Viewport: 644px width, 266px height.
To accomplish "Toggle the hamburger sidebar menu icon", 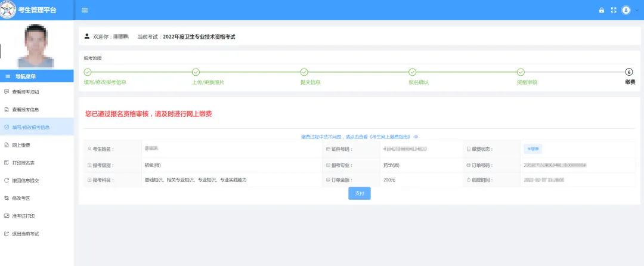I will 85,10.
